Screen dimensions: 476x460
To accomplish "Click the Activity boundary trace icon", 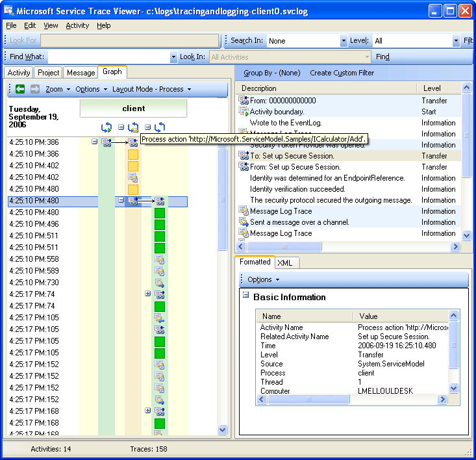I will [244, 112].
